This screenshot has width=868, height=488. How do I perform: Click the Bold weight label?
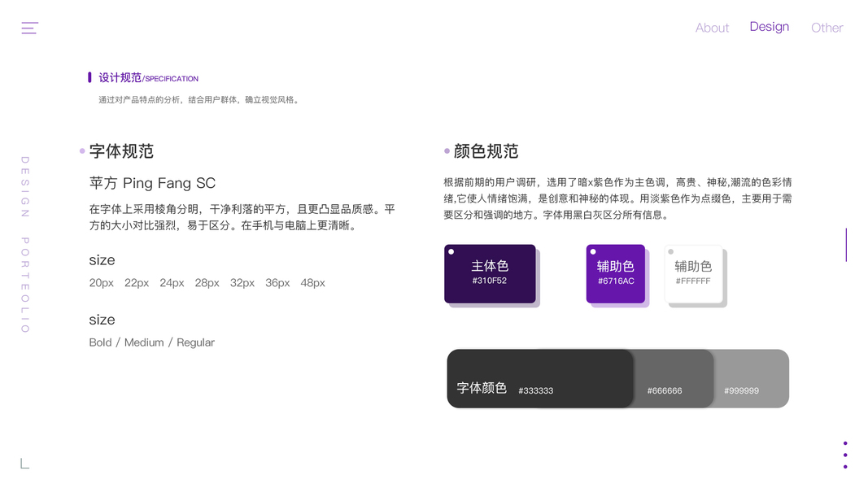coord(100,342)
